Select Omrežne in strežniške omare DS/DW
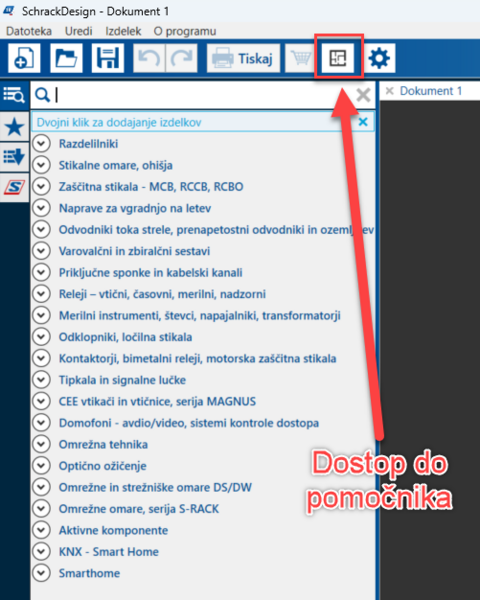Image resolution: width=480 pixels, height=600 pixels. point(155,487)
